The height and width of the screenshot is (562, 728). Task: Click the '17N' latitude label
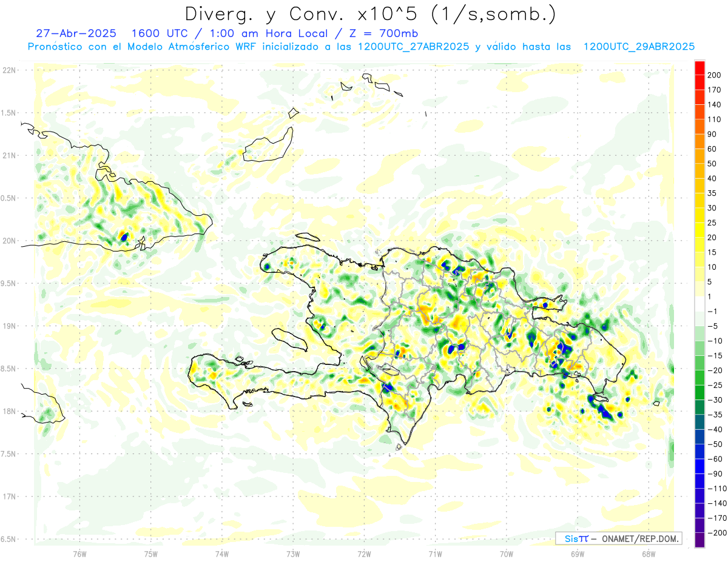tap(8, 497)
